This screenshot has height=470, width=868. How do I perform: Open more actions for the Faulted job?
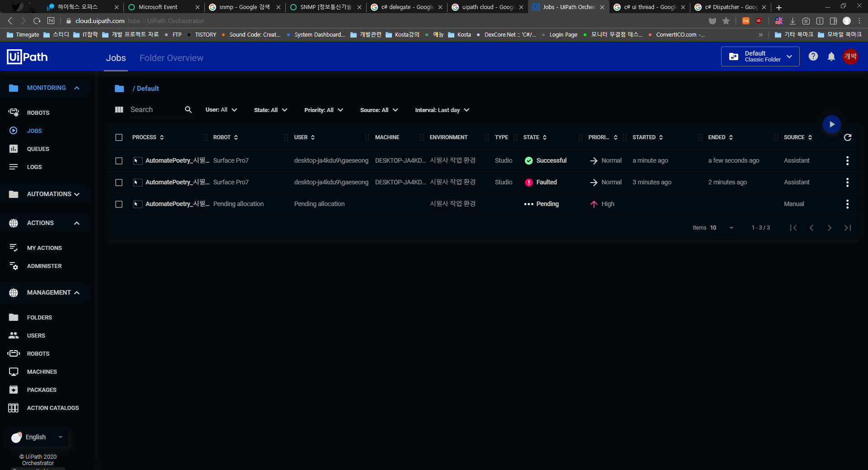tap(847, 182)
